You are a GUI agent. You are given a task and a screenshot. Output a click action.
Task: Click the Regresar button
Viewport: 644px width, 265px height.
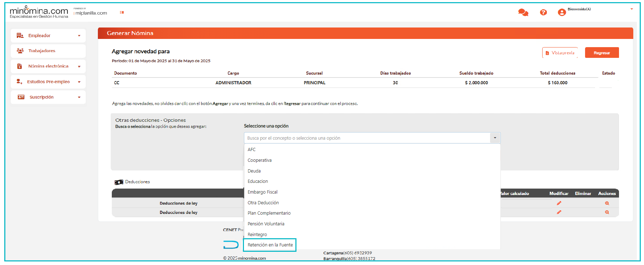pyautogui.click(x=602, y=52)
